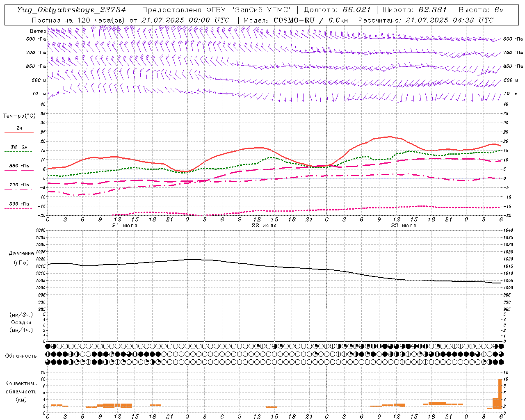Screen dimensions: 525x420
Task: Select the Облачность cloud cover label
Action: 21,356
